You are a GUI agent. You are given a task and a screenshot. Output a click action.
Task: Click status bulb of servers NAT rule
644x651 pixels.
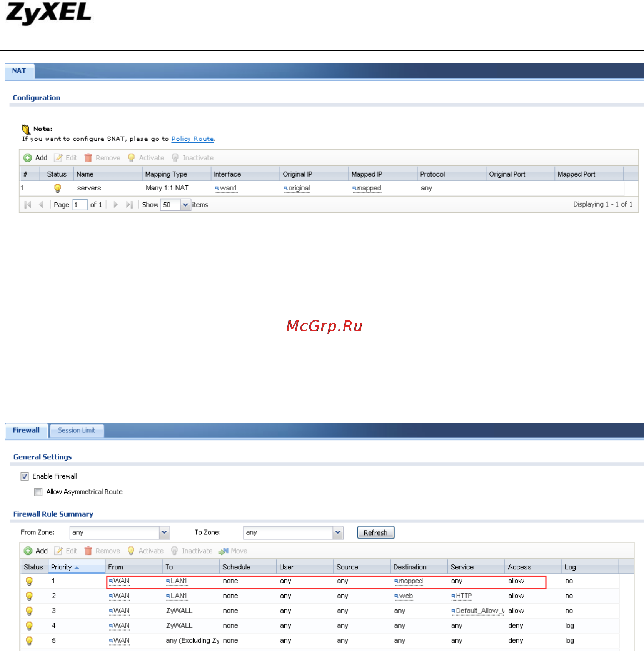(x=57, y=188)
